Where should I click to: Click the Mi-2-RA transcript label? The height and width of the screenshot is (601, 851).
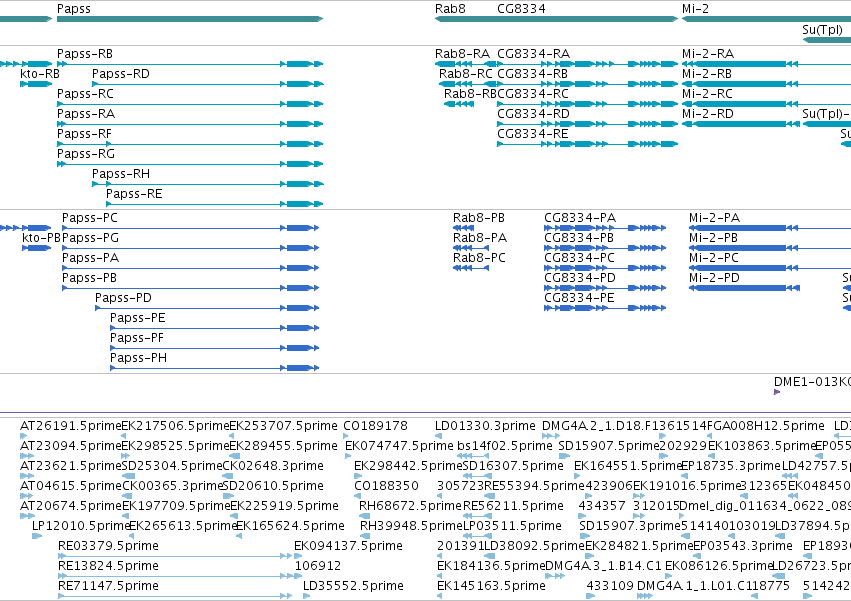pos(708,54)
